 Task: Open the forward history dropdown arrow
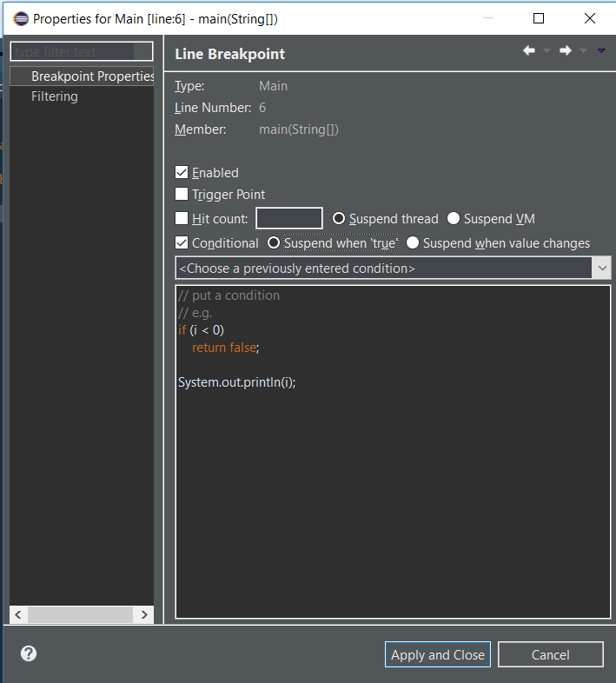click(x=583, y=51)
